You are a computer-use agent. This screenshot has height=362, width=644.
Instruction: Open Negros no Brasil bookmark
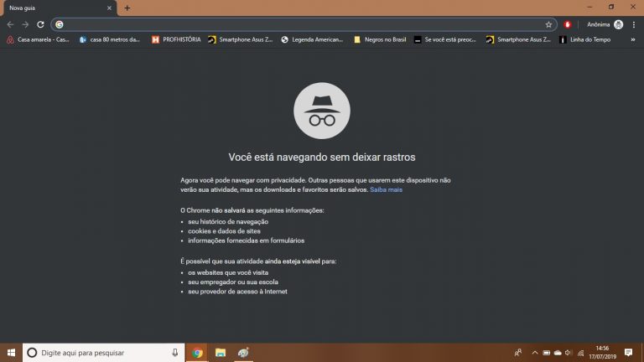[380, 40]
